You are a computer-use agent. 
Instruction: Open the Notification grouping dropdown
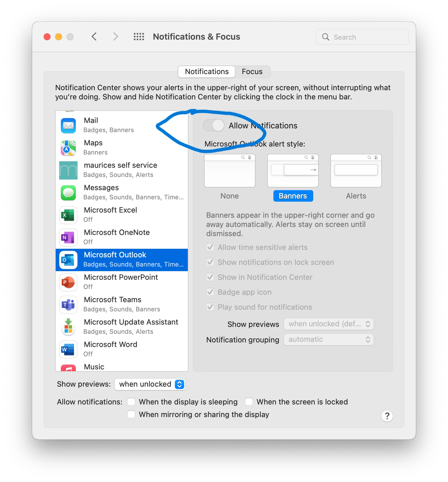coord(329,340)
